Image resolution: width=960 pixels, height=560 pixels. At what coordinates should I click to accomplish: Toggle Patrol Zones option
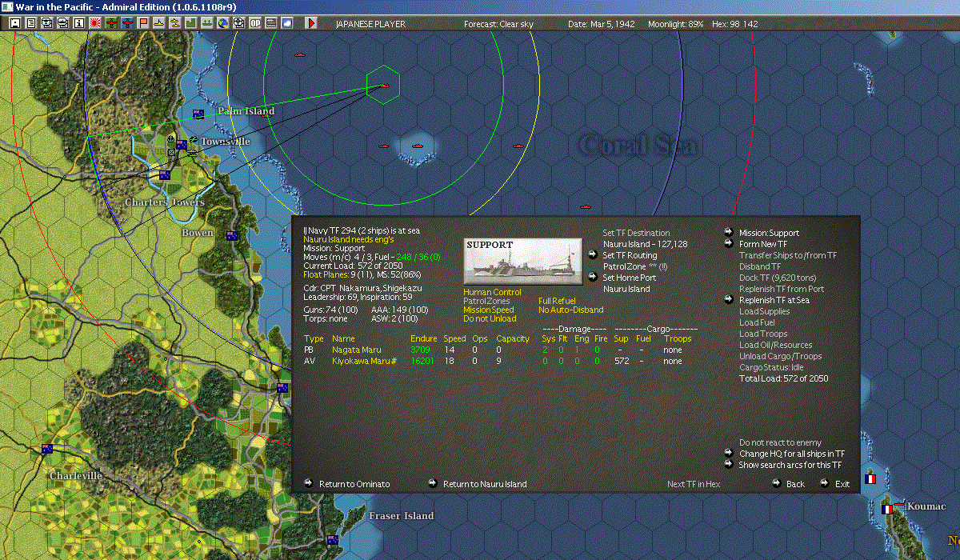tap(486, 302)
